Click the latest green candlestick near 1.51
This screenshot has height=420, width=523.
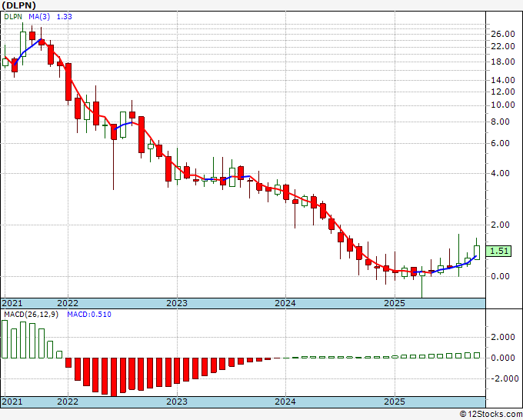tap(477, 252)
